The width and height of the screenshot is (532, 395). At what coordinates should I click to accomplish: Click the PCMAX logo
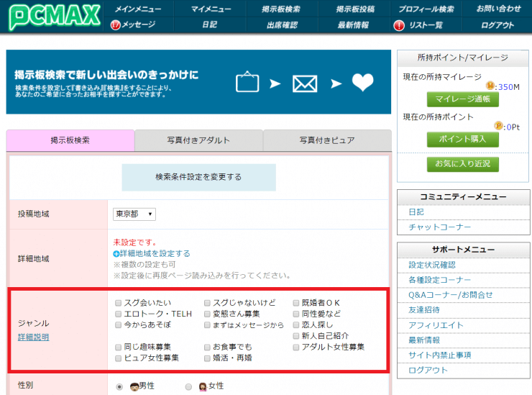pyautogui.click(x=50, y=17)
